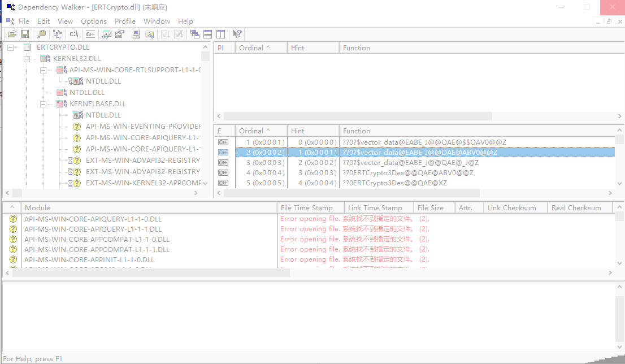Select export ??0ERTCrypto3Des@@QAE@ABV0@@Z
The image size is (625, 364).
[x=408, y=172]
